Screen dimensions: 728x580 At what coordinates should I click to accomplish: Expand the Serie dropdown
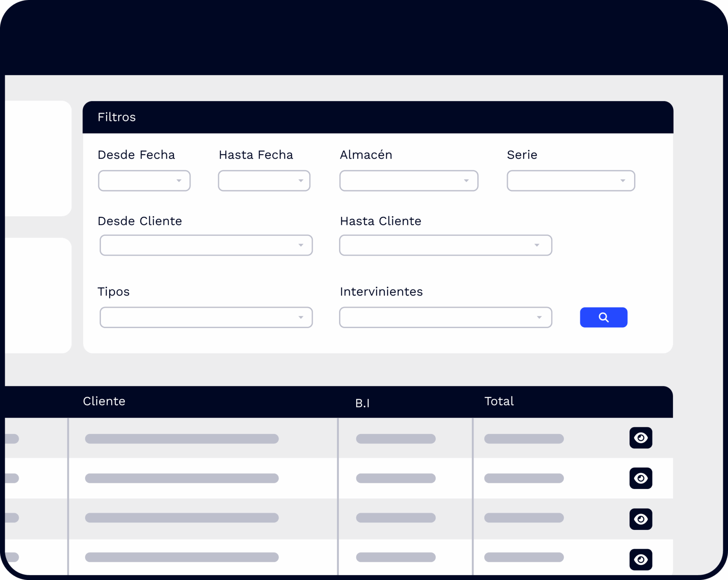[x=571, y=181]
